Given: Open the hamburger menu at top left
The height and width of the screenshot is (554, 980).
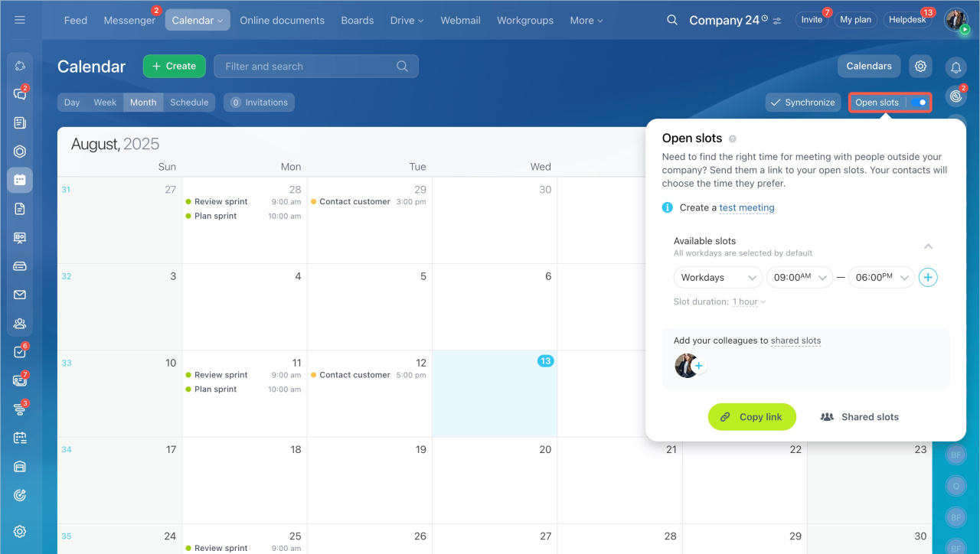Looking at the screenshot, I should [20, 20].
